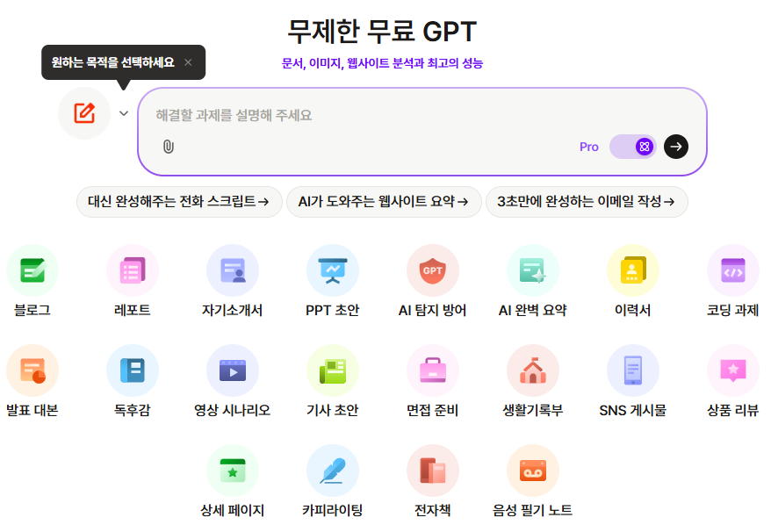Open the 상세 페이지 icon

(233, 471)
